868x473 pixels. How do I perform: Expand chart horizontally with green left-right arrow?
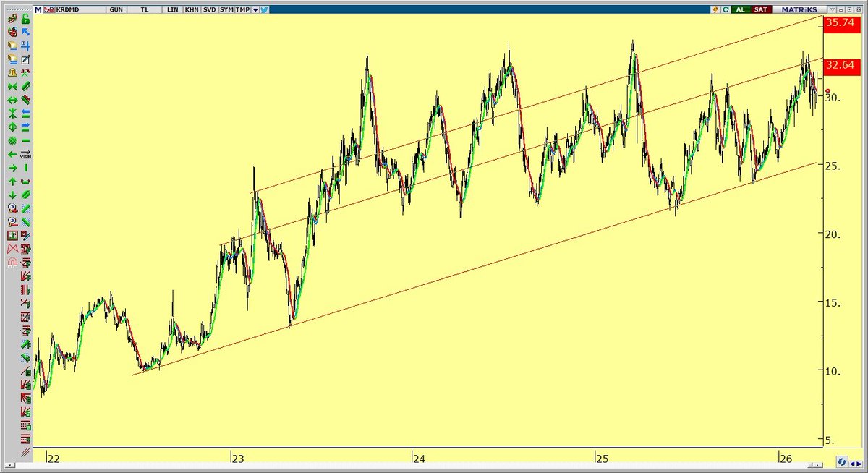point(12,100)
